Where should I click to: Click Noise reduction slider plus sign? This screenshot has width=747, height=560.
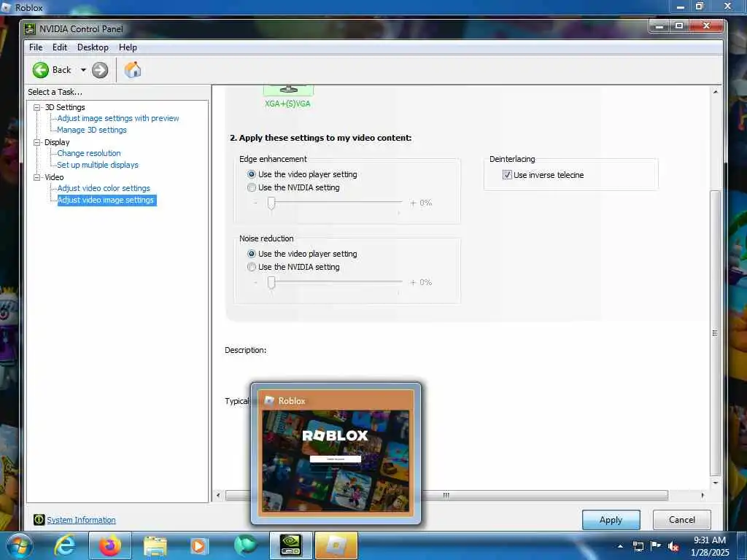[413, 282]
